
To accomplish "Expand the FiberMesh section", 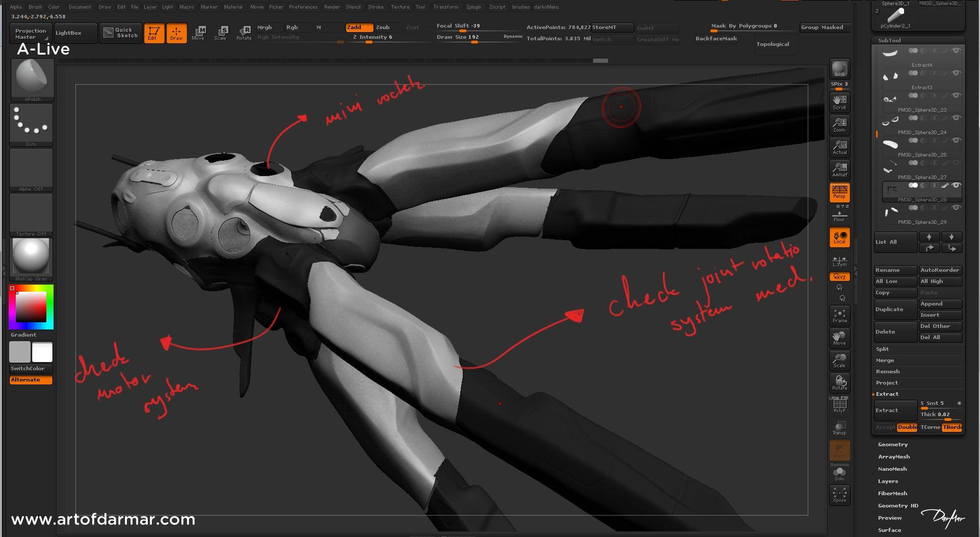I will tap(892, 494).
